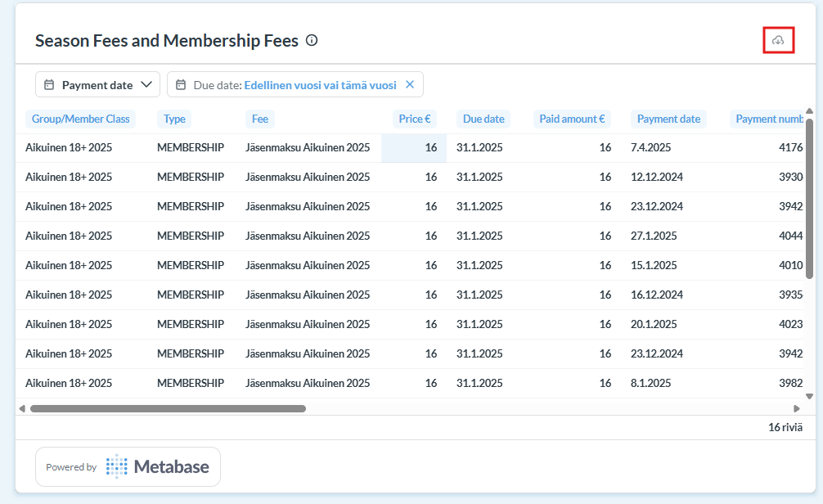Click payment number 3935

pos(790,295)
